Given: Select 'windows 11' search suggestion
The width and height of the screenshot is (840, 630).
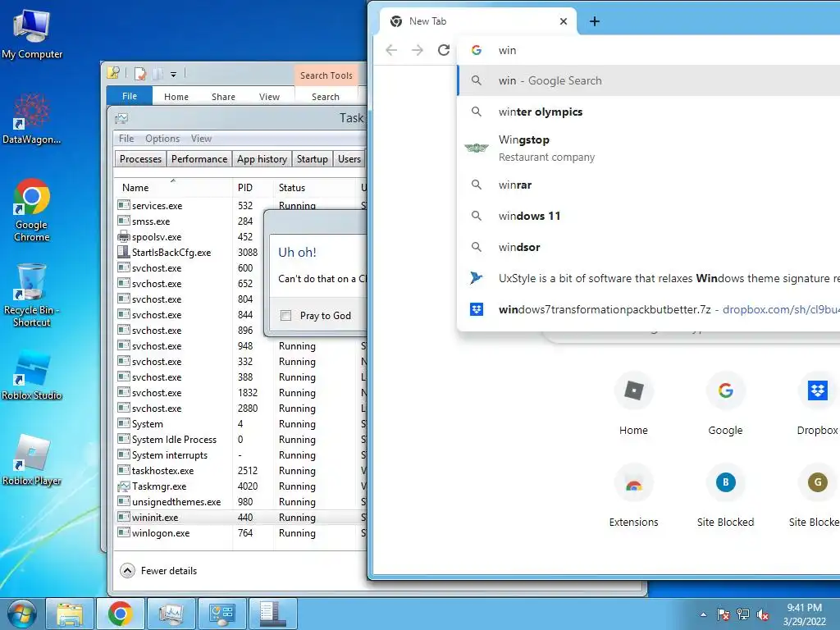Looking at the screenshot, I should coord(649,216).
